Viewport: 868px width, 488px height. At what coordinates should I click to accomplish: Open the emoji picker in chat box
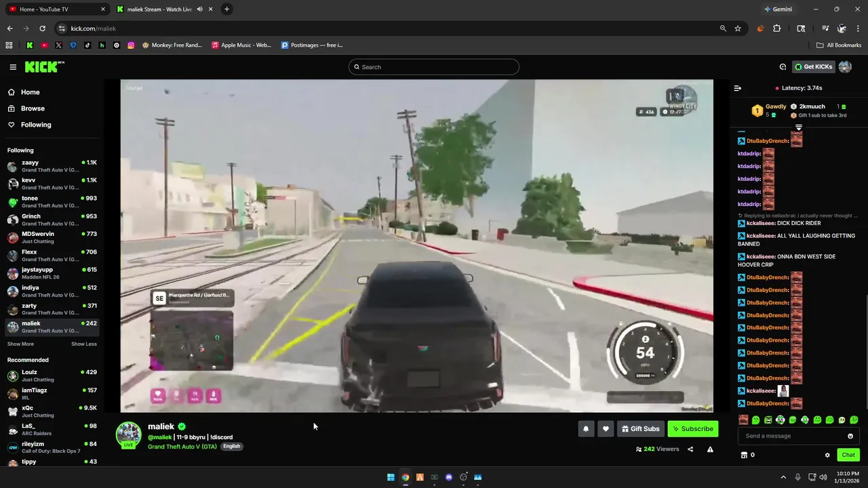[x=850, y=436]
